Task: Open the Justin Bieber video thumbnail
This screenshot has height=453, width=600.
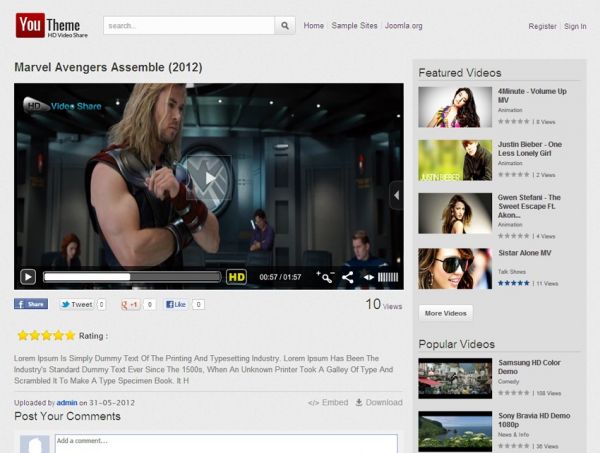Action: pos(455,160)
